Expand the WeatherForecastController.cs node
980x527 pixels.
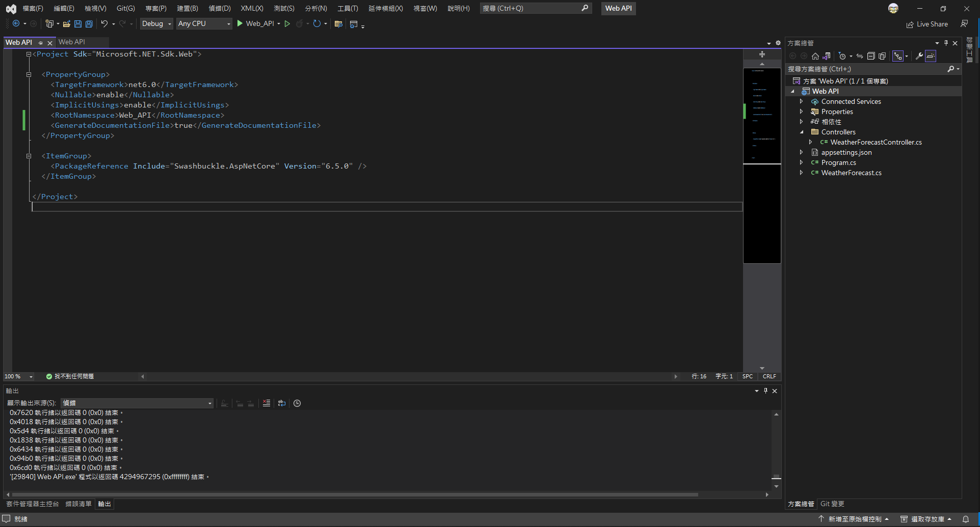click(810, 142)
